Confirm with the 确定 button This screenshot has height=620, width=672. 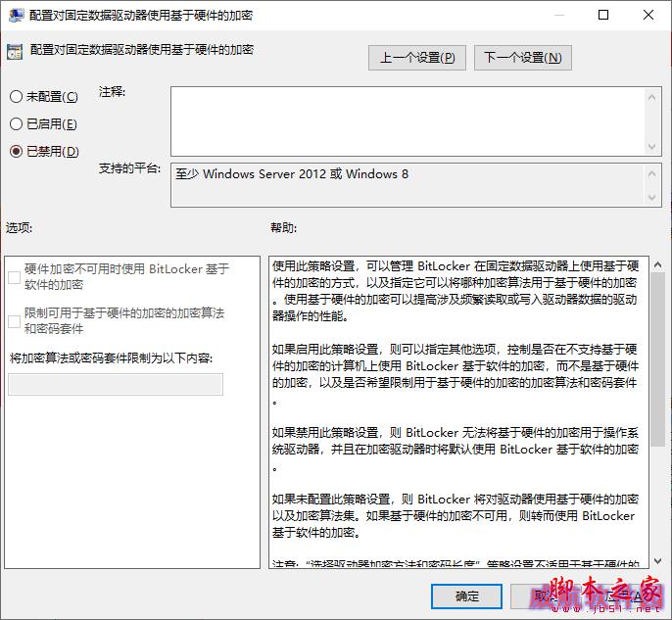[x=466, y=596]
